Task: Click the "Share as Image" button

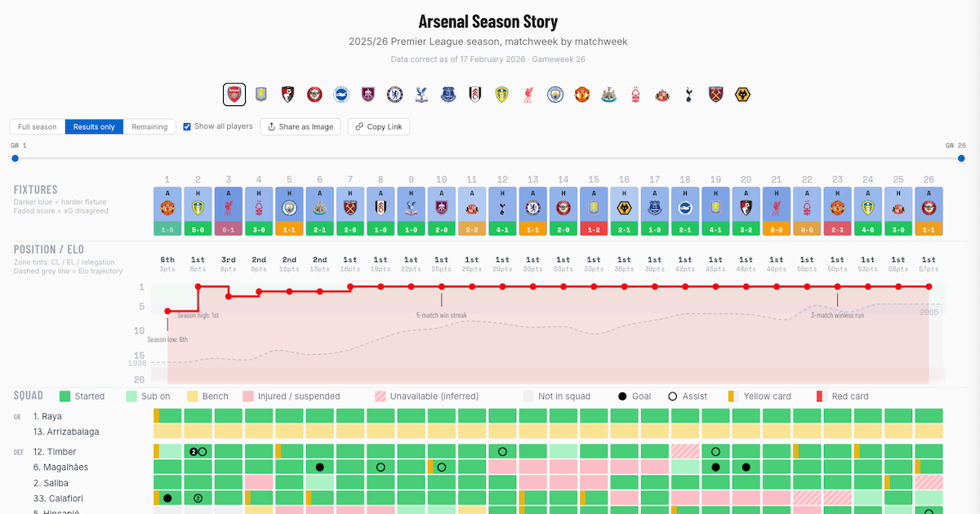Action: (301, 126)
